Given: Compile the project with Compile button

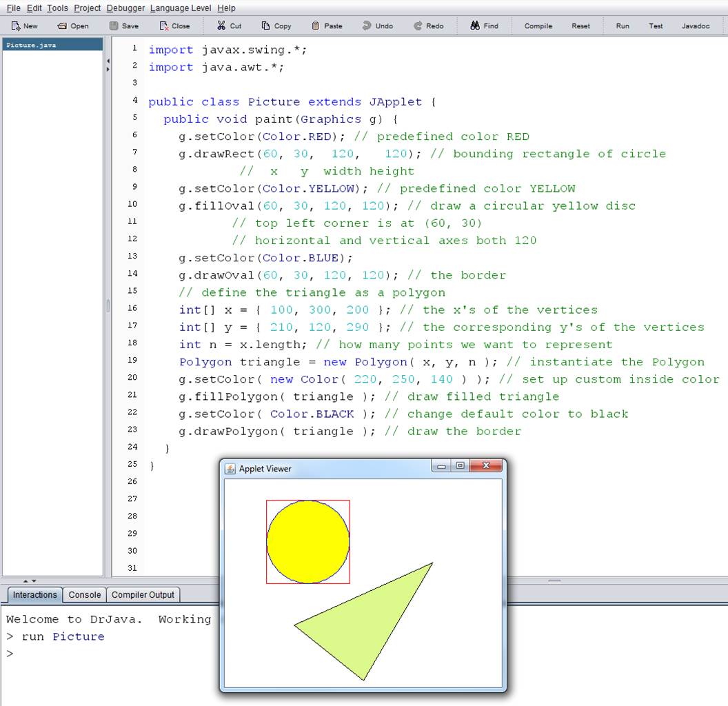Looking at the screenshot, I should [x=538, y=26].
